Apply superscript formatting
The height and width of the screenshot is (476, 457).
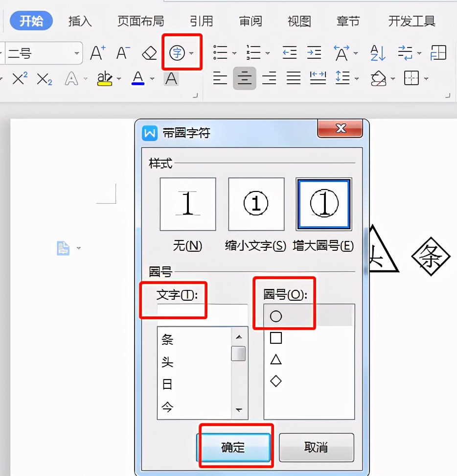click(x=20, y=79)
